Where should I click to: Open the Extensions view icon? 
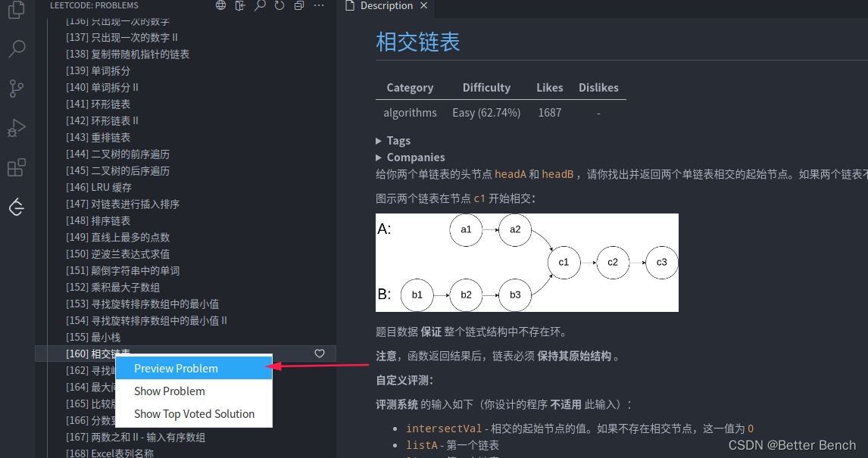[16, 167]
